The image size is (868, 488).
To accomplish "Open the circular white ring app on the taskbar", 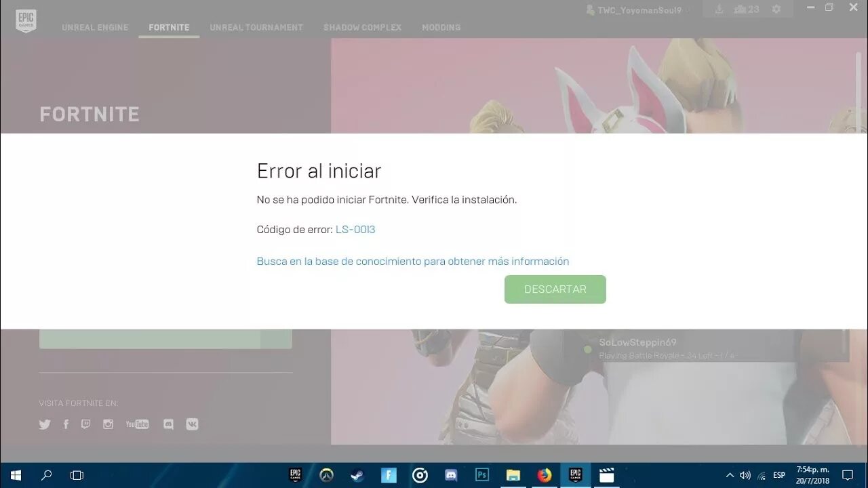I will pyautogui.click(x=420, y=475).
